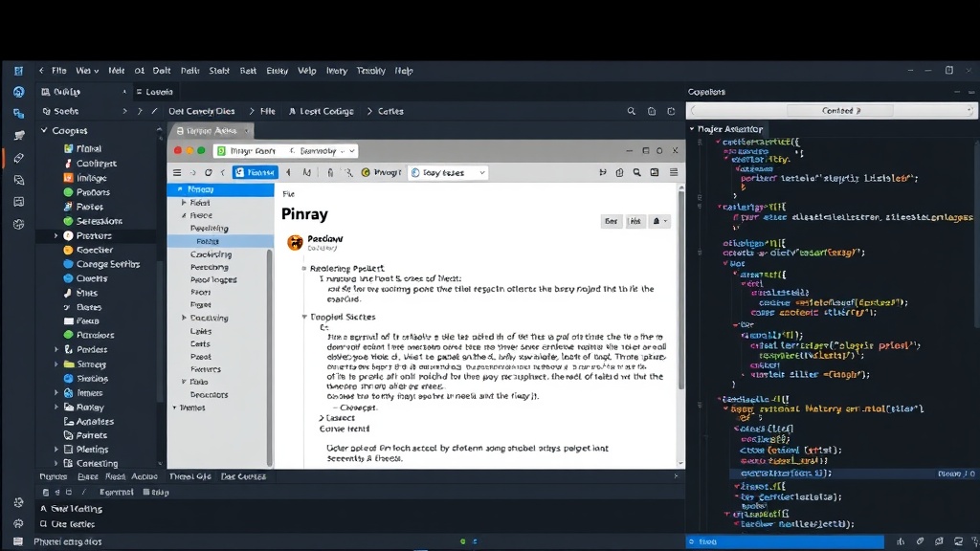Image resolution: width=980 pixels, height=551 pixels.
Task: Expand the Cartesting item in the sidebar tree
Action: [56, 464]
